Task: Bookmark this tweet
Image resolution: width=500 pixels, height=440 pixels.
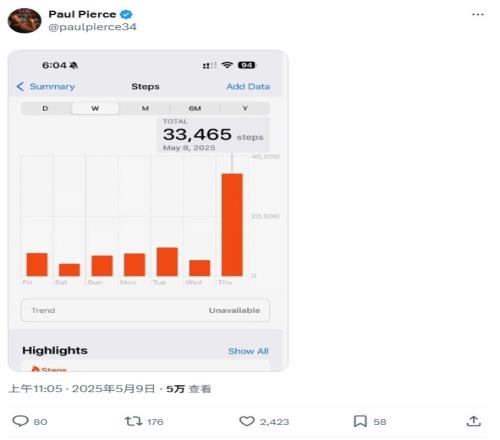Action: coord(360,421)
